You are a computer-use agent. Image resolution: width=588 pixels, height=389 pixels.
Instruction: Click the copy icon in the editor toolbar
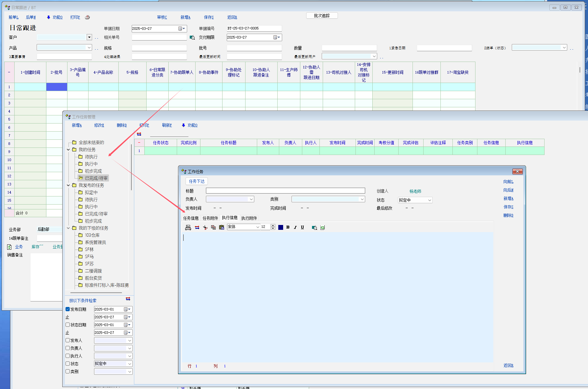(x=213, y=228)
